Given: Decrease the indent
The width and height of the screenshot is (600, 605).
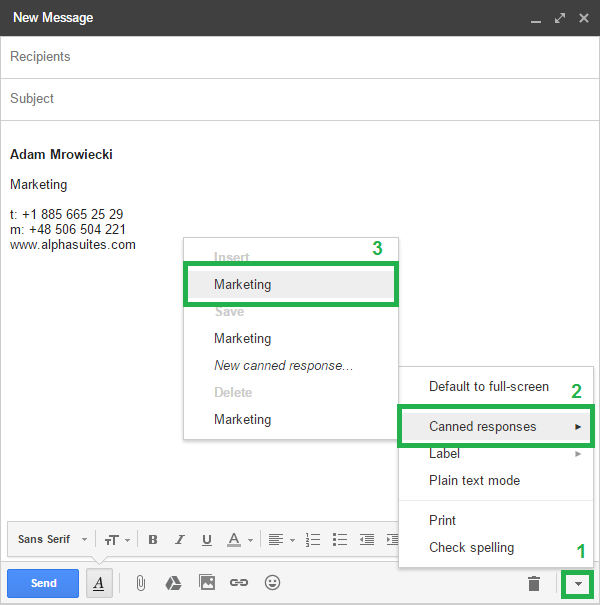Looking at the screenshot, I should (x=367, y=539).
